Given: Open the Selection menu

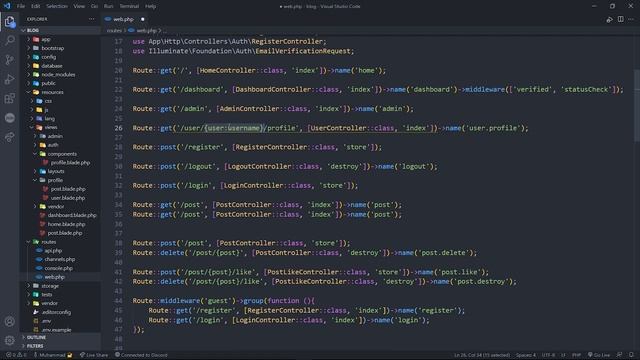Looking at the screenshot, I should pyautogui.click(x=57, y=6).
